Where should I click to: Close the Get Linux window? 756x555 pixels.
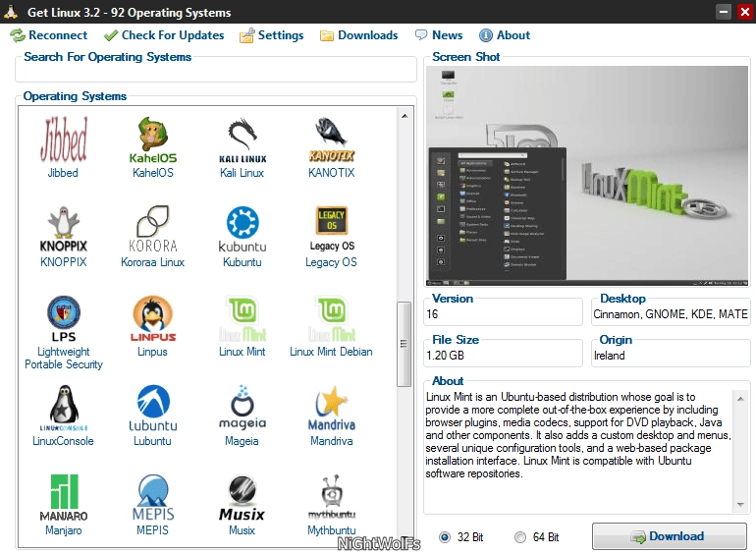pyautogui.click(x=745, y=12)
